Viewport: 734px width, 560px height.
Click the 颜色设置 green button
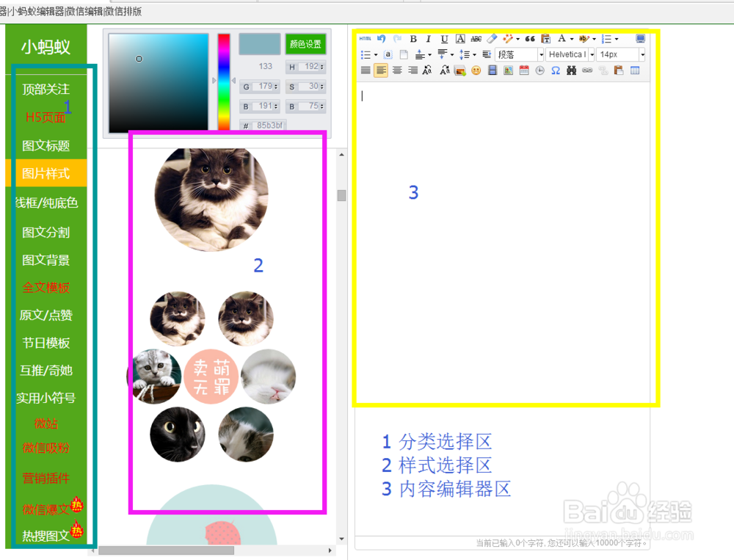305,44
